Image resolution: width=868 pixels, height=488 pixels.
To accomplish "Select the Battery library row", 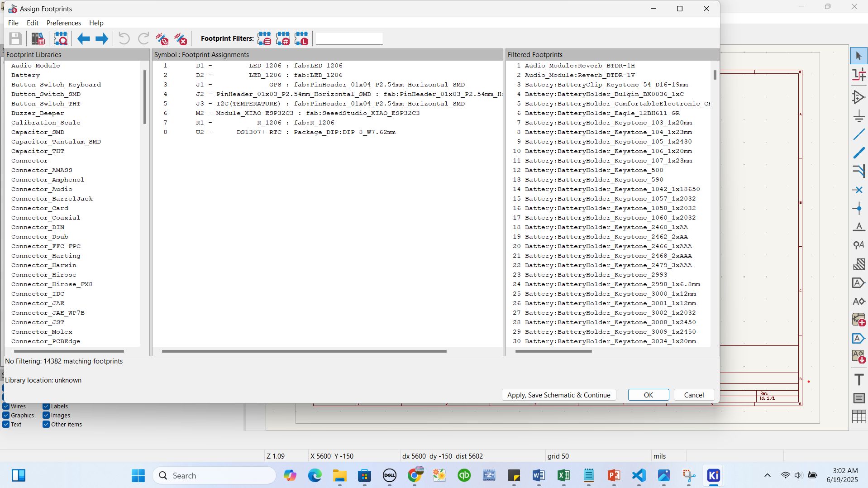I will [x=26, y=75].
